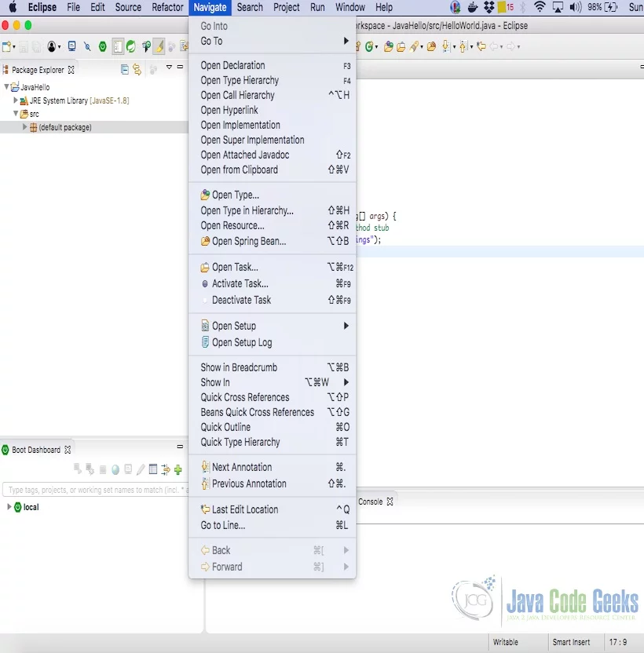The image size is (644, 653).
Task: Choose Next Annotation in Navigate menu
Action: pyautogui.click(x=273, y=467)
